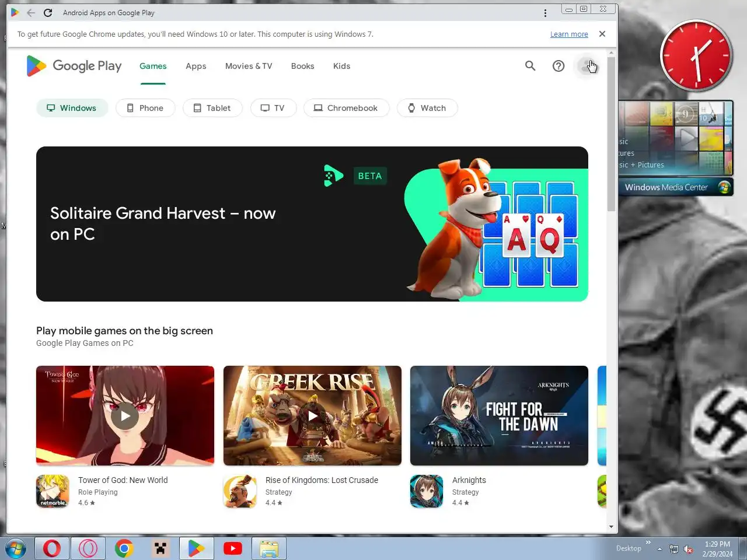Open the Solitaire Grand Harvest banner
The image size is (747, 560).
pos(312,224)
